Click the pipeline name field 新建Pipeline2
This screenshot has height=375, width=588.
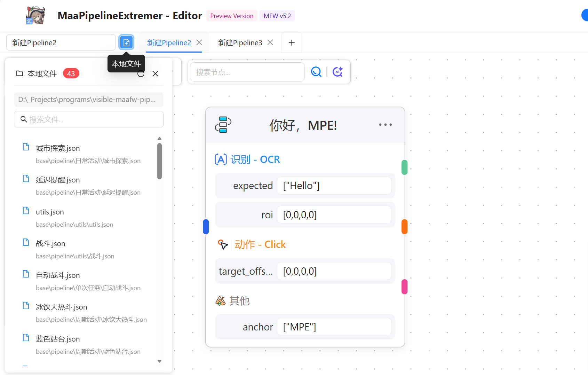61,42
